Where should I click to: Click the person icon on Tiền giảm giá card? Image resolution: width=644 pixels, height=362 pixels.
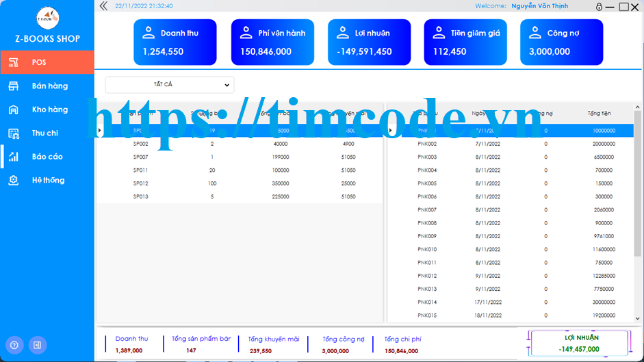[x=439, y=33]
